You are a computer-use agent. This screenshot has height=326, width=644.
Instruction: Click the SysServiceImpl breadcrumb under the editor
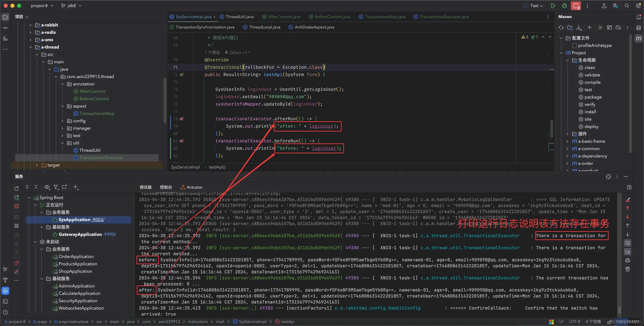point(185,167)
